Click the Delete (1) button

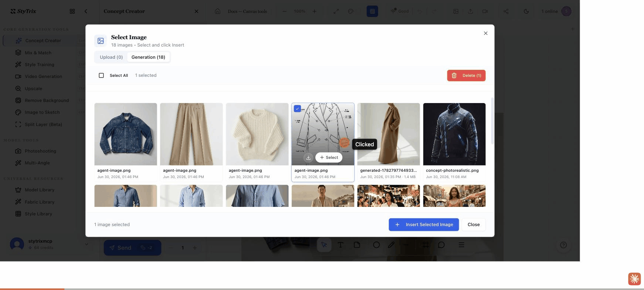(466, 75)
